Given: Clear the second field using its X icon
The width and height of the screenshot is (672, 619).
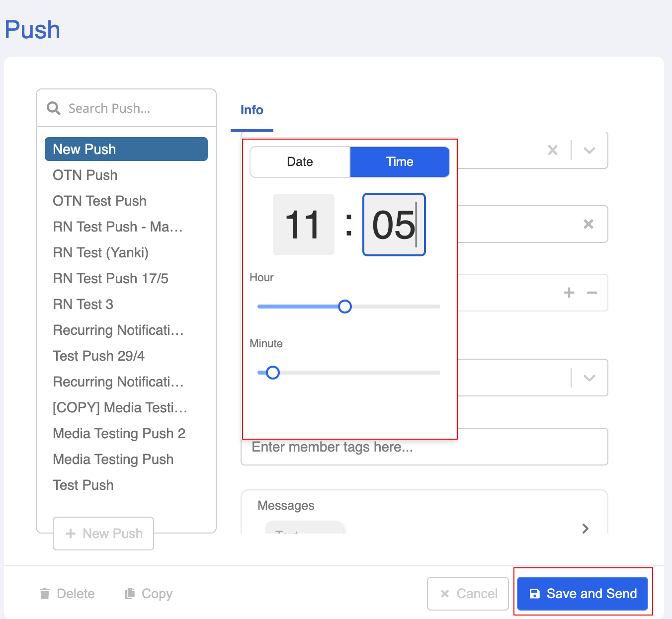Looking at the screenshot, I should [588, 224].
